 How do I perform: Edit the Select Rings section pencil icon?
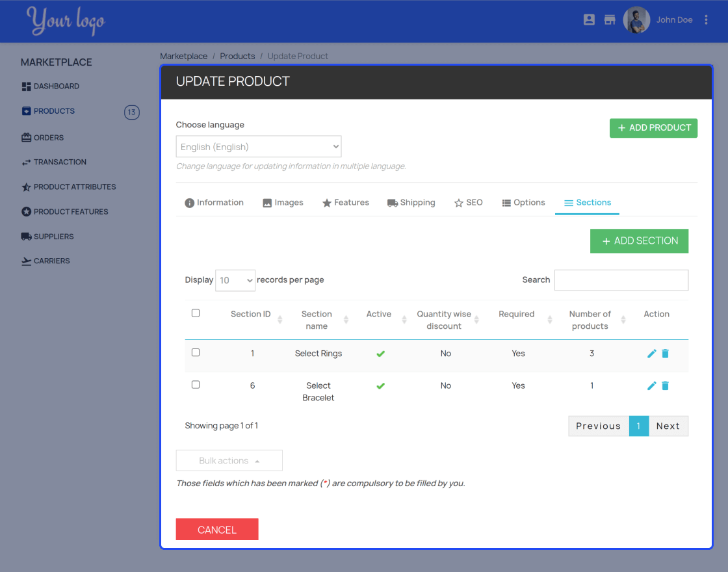click(x=651, y=354)
